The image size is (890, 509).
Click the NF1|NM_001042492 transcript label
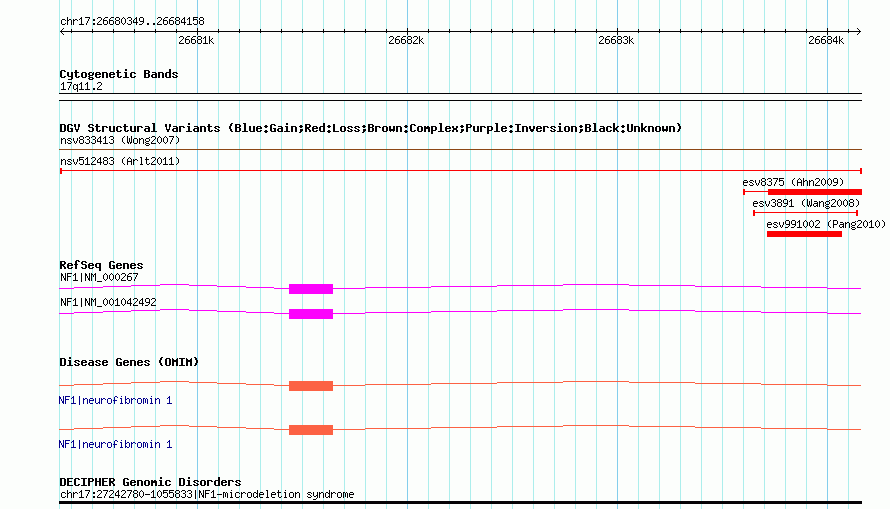[108, 302]
